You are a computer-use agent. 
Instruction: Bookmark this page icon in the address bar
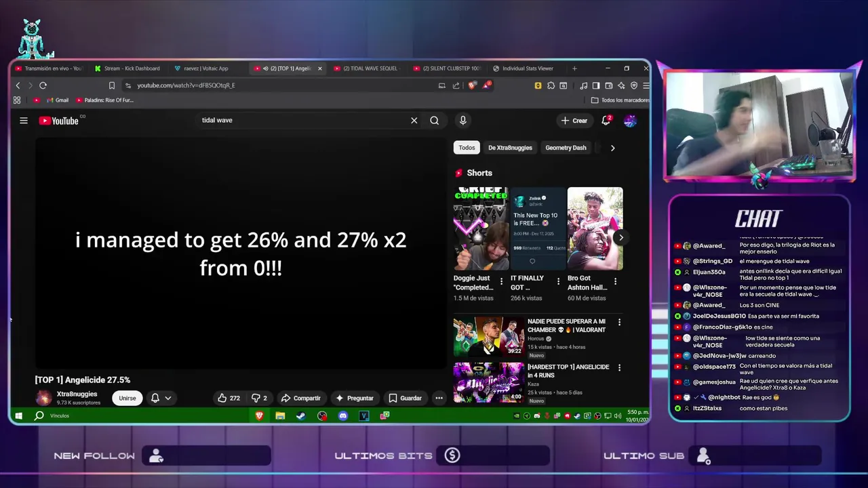pyautogui.click(x=112, y=85)
